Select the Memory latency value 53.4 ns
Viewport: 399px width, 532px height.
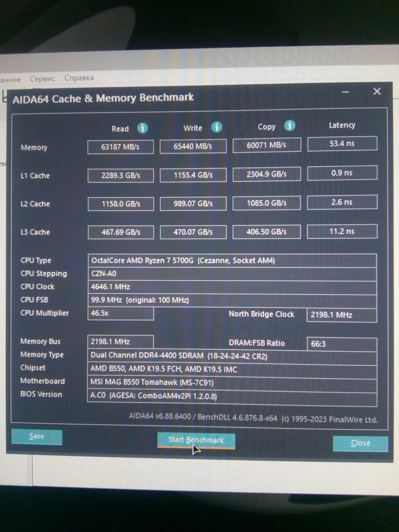[x=342, y=144]
